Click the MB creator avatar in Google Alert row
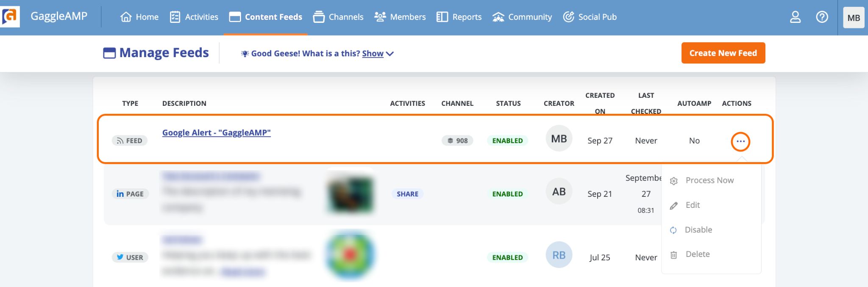 coord(559,138)
